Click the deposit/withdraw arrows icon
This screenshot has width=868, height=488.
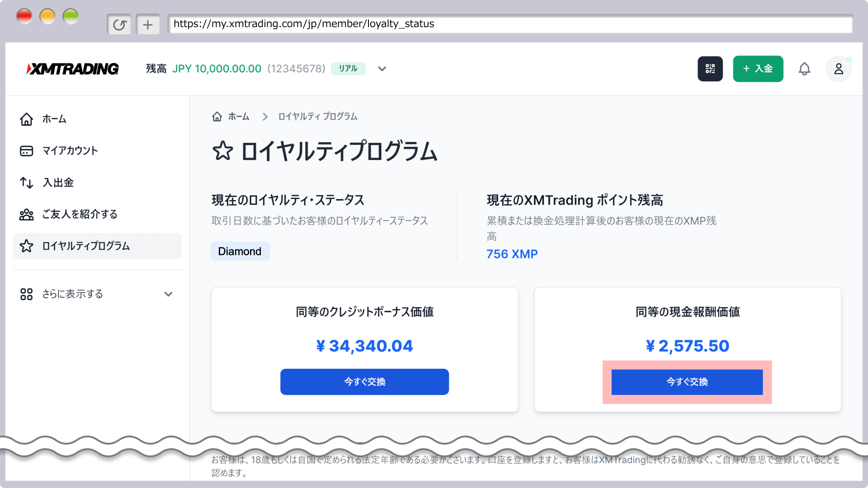tap(26, 183)
